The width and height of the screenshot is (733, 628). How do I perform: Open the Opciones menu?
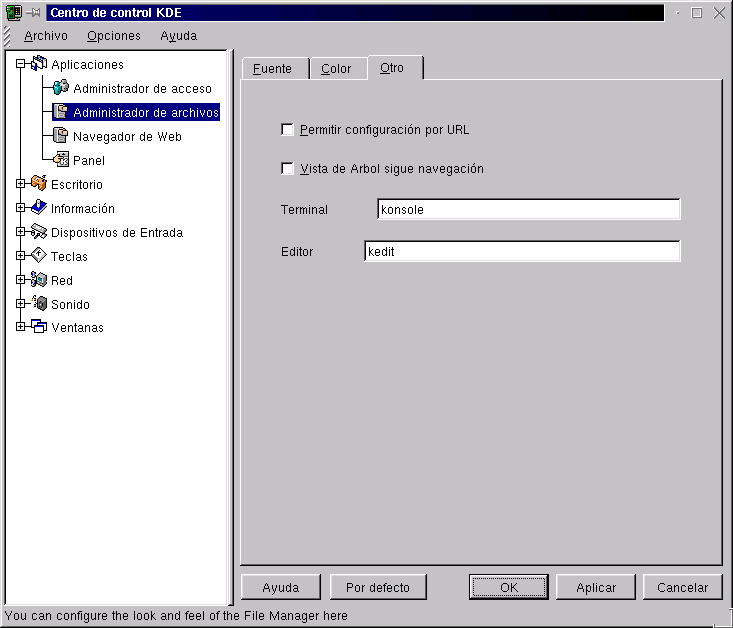[x=113, y=35]
